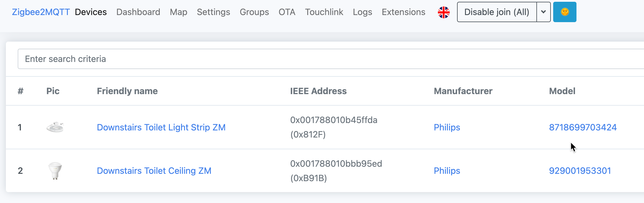
Task: Click the Disable join (All) button
Action: [x=497, y=12]
